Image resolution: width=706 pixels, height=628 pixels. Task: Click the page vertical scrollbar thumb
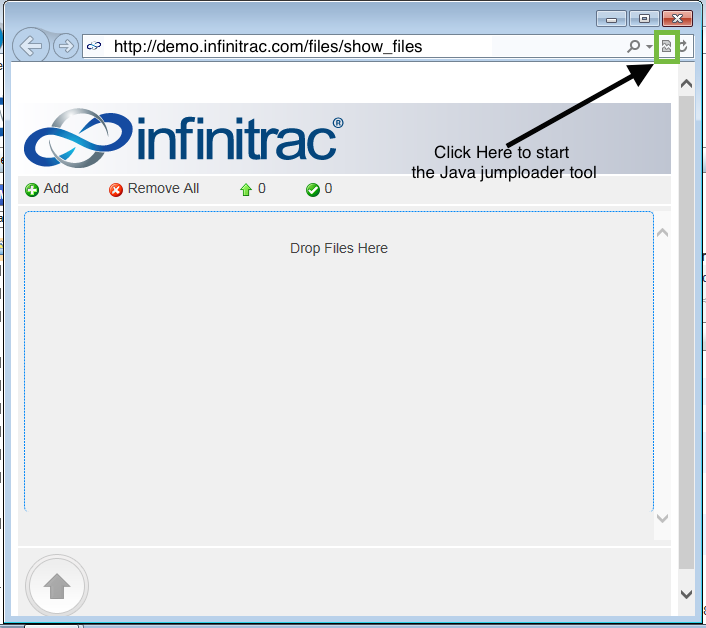(686, 332)
